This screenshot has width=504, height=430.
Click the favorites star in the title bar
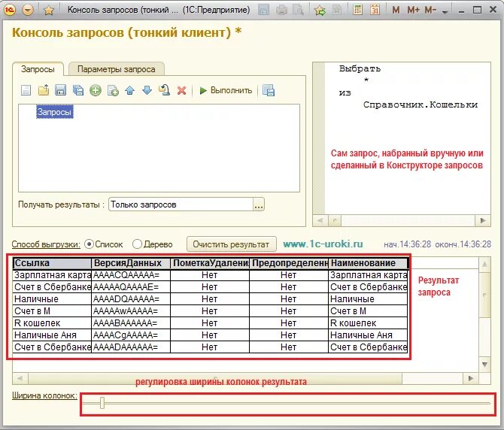[x=49, y=11]
